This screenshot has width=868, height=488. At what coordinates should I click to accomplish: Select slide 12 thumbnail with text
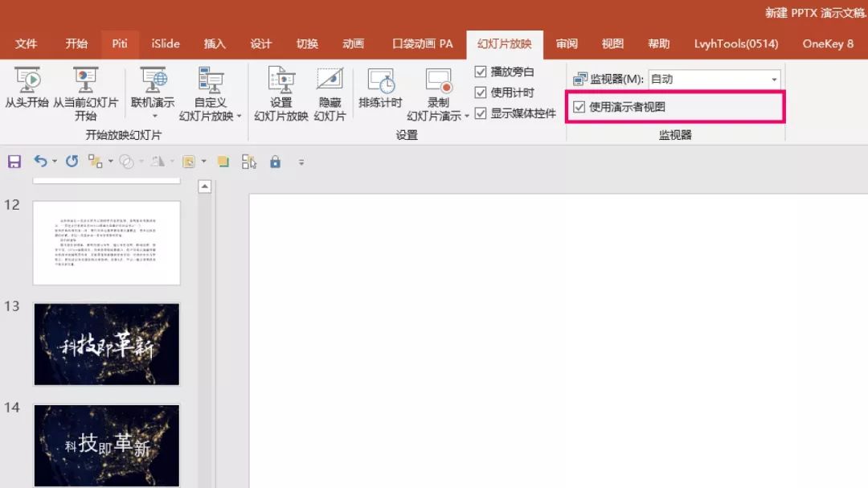coord(106,243)
